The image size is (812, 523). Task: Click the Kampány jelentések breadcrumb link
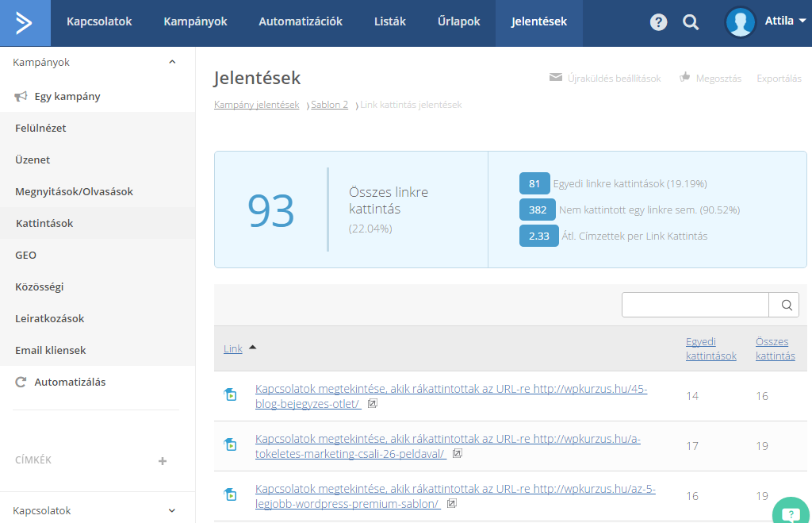pos(256,105)
